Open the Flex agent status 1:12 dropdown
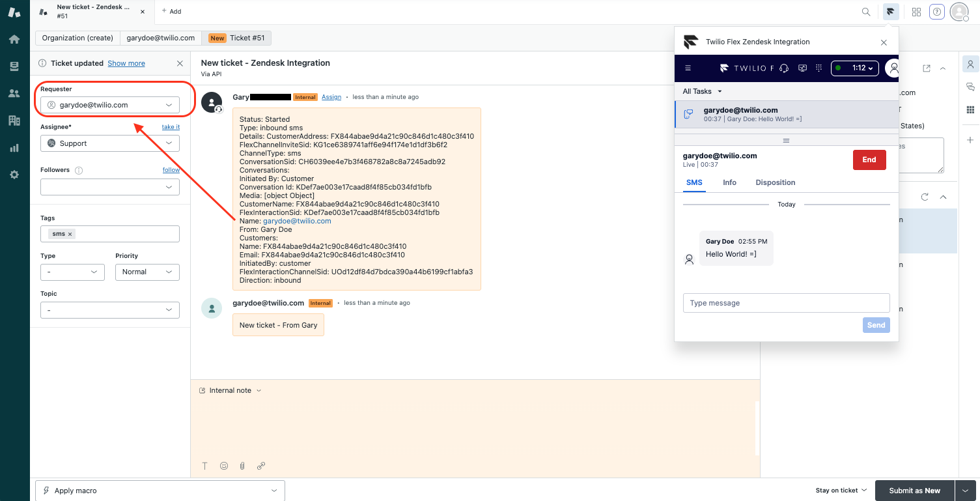The height and width of the screenshot is (501, 980). [x=855, y=68]
